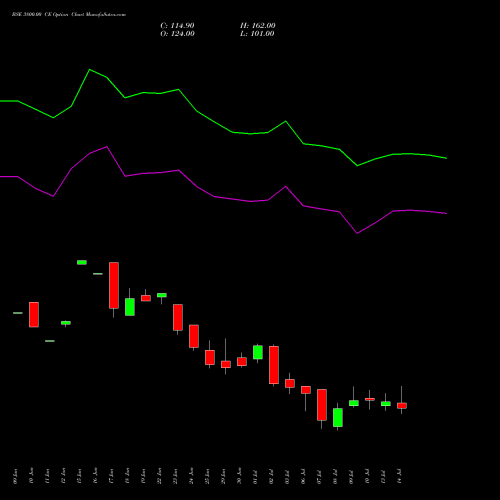Click the CE Option chart title text
This screenshot has width=500, height=500.
tap(69, 15)
